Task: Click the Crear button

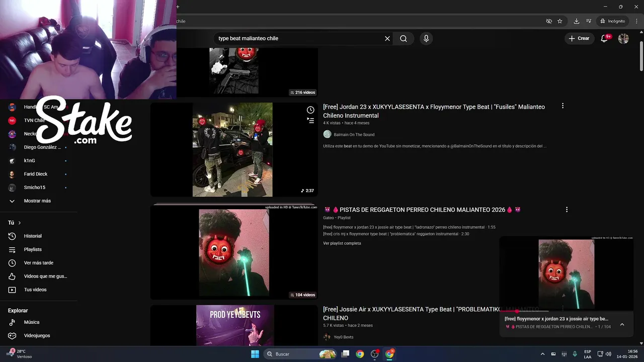Action: tap(579, 38)
